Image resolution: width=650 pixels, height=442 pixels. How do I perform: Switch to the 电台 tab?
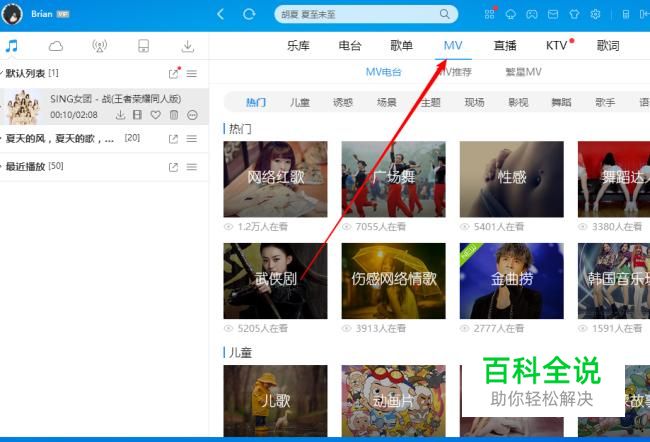pyautogui.click(x=350, y=45)
